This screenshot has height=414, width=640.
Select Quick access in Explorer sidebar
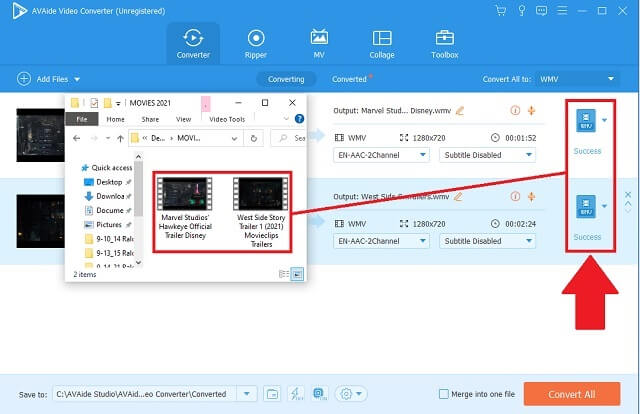pyautogui.click(x=107, y=168)
